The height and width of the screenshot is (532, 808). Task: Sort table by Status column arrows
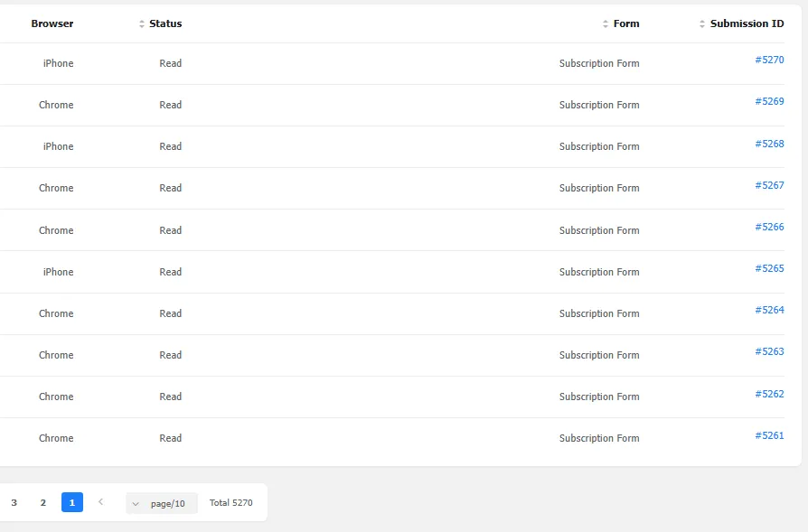tap(142, 24)
